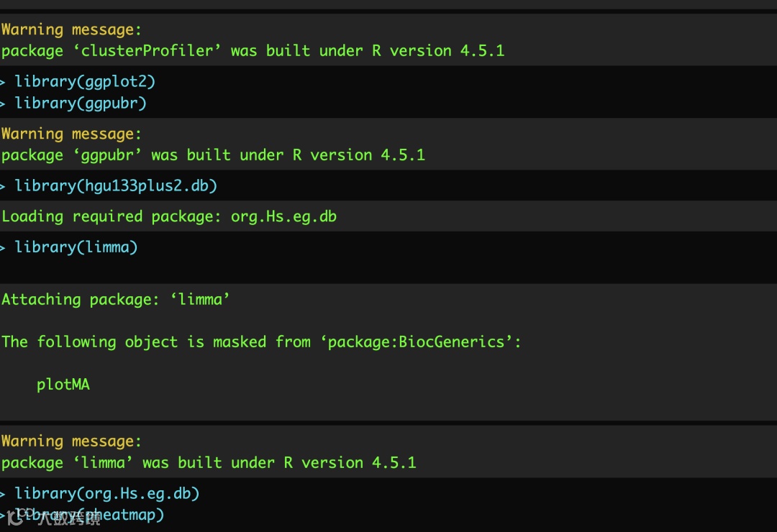Select the library(hgu133plus2.db) command
Screen dimensions: 777x532
(116, 186)
